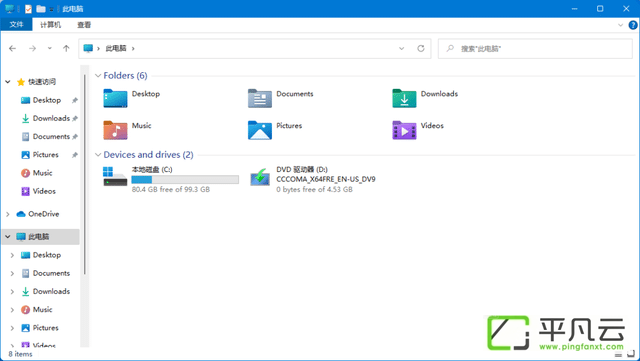Open the View (查看) ribbon tab
The image size is (640, 361).
84,25
